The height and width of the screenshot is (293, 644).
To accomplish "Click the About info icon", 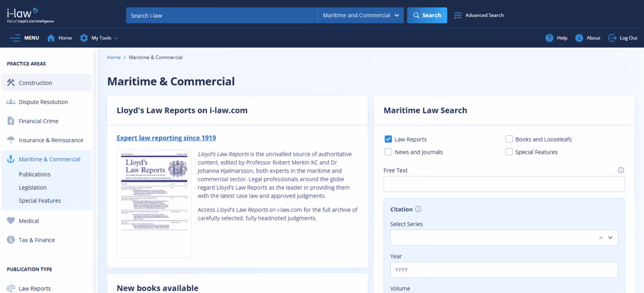I will (x=579, y=38).
